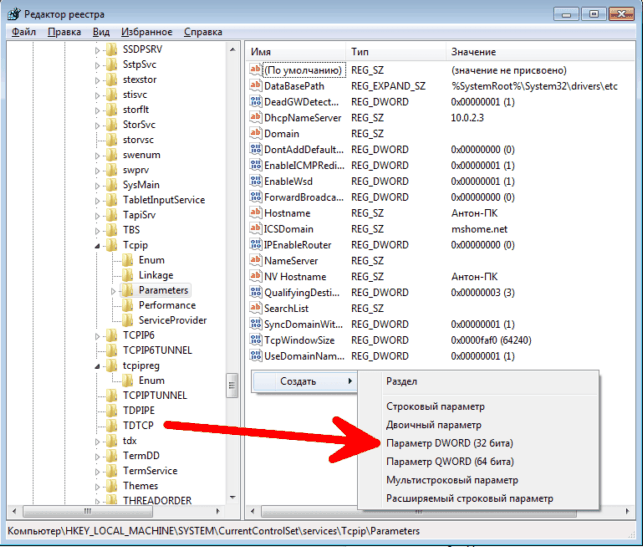Click the Linkage folder icon
Viewport: 643px width, 547px height.
click(128, 275)
